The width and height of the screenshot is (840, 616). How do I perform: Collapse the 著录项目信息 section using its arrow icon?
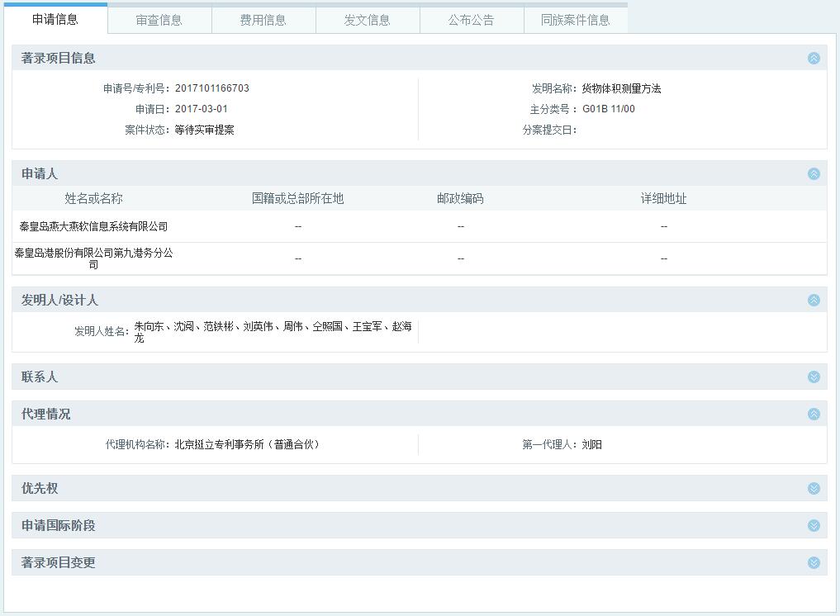[814, 59]
